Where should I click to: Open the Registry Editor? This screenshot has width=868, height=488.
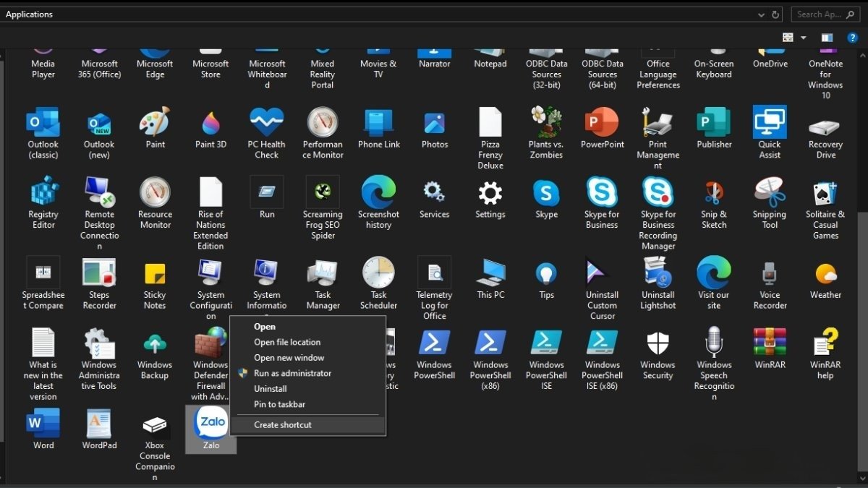pos(43,194)
